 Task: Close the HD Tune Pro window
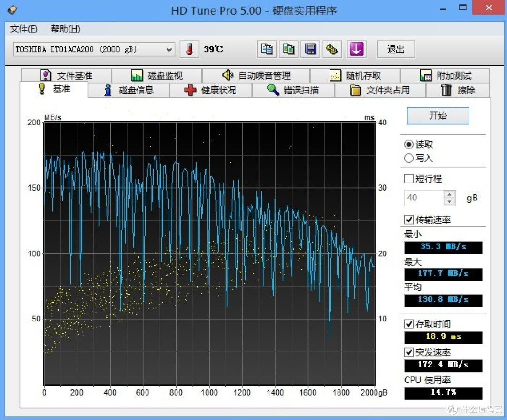coord(489,8)
